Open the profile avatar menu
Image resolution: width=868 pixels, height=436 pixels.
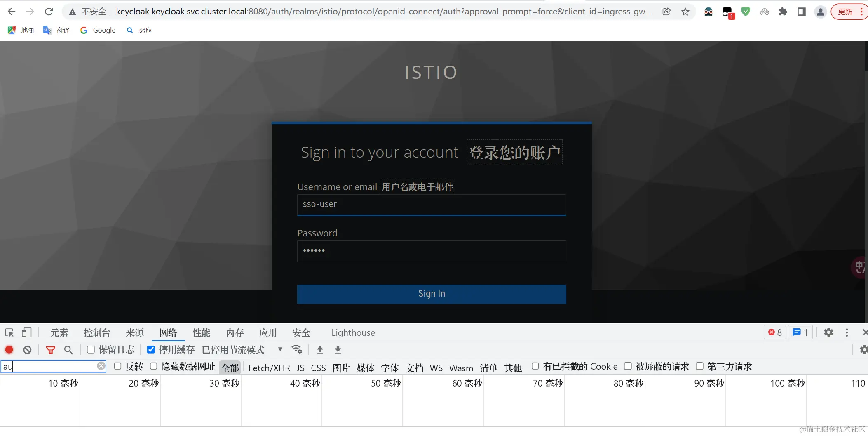click(820, 12)
